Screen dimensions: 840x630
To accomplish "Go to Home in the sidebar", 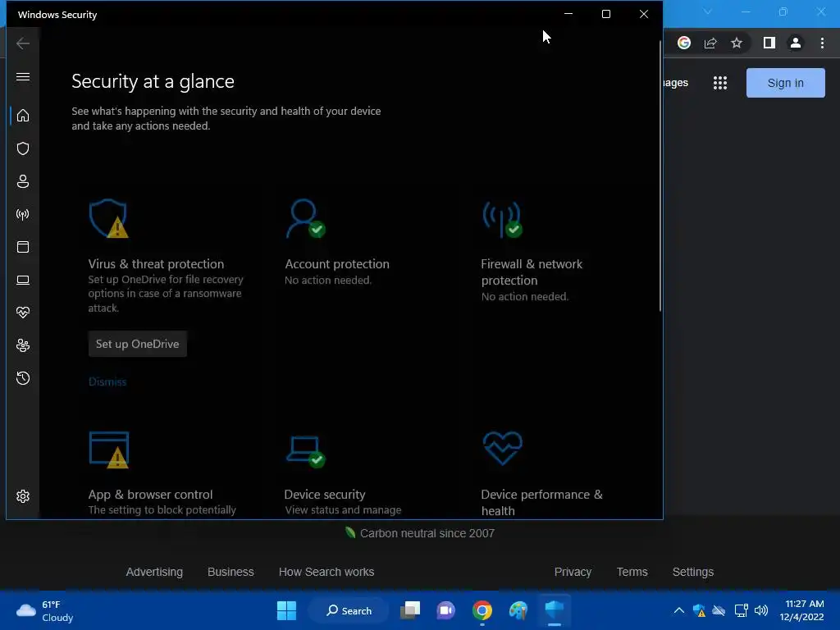I will point(23,116).
